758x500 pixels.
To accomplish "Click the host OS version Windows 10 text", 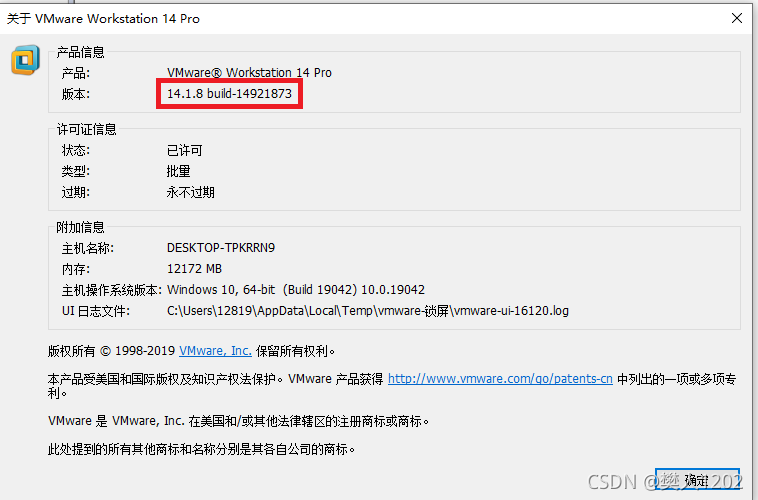I will (x=295, y=290).
